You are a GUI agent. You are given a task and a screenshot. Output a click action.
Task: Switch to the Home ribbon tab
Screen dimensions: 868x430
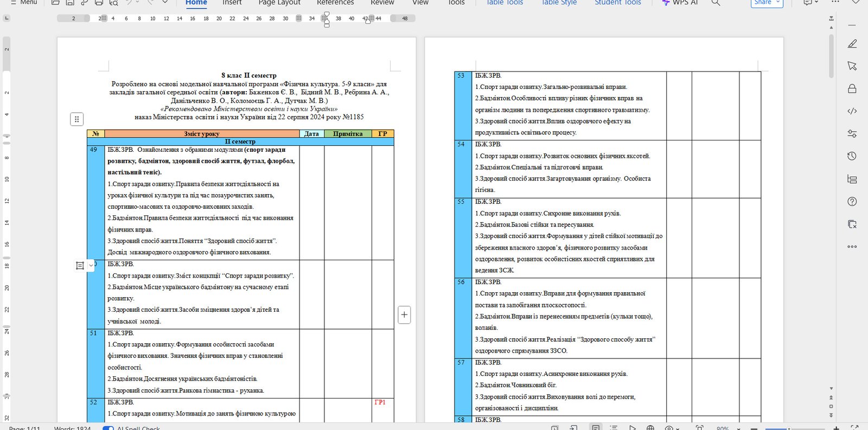(196, 3)
